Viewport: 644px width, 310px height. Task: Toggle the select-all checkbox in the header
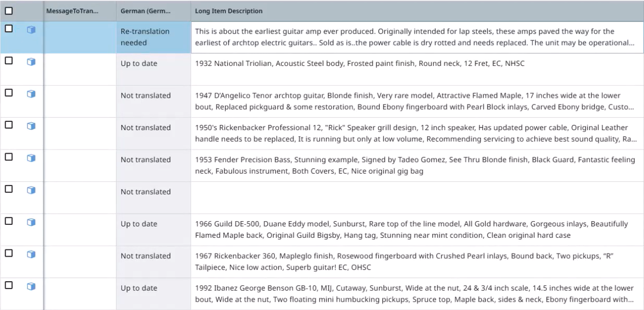tap(8, 10)
